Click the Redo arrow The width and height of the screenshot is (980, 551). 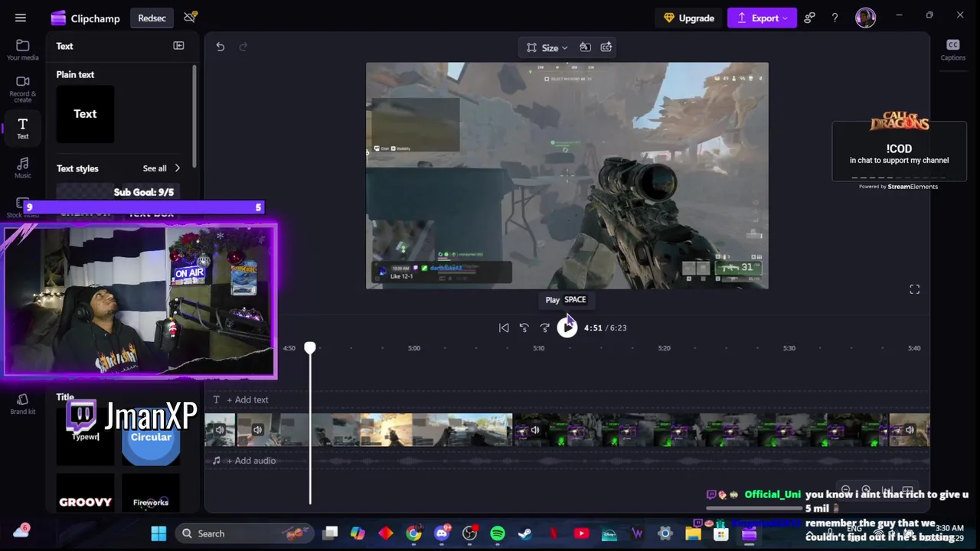(x=243, y=47)
